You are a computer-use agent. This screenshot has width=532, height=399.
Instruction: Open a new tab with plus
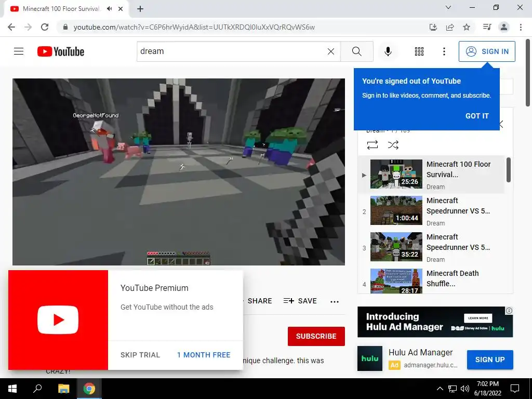click(140, 9)
